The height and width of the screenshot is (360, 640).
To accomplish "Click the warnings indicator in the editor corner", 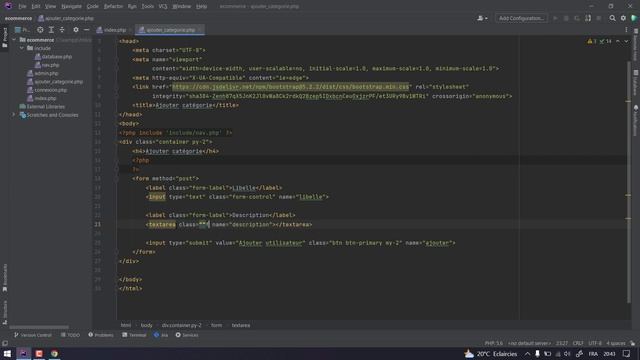I will (592, 41).
